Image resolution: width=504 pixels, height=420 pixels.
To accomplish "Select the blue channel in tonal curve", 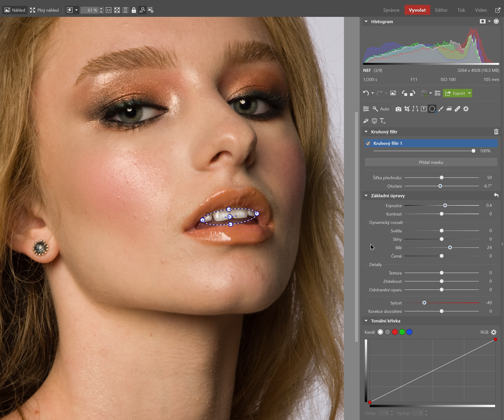I will pos(409,332).
